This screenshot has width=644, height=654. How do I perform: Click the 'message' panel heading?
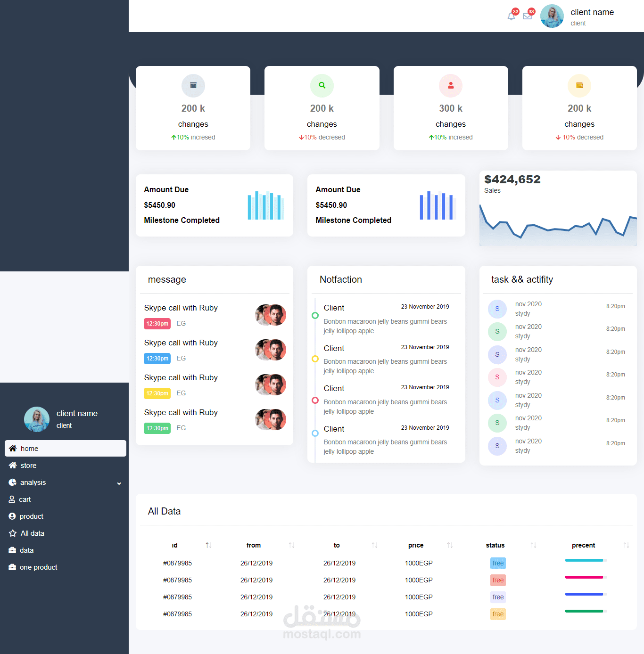pos(167,280)
